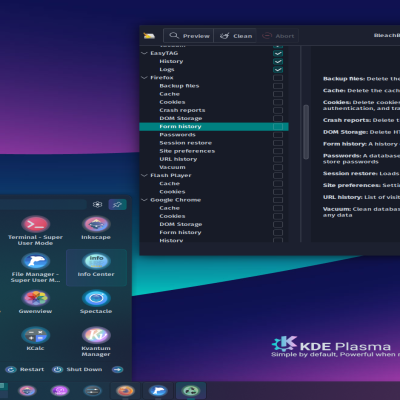
Task: Open Terminal - Super User Mode launcher icon
Action: [35, 224]
